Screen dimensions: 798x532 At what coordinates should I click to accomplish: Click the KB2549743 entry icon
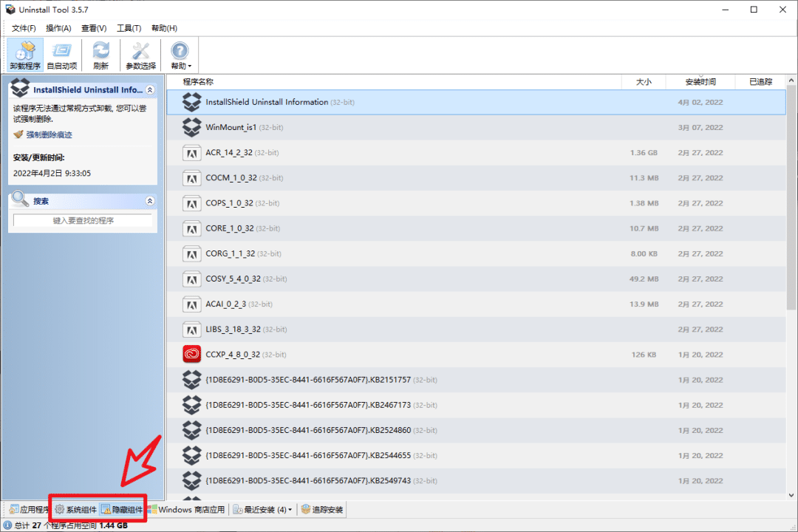tap(192, 480)
